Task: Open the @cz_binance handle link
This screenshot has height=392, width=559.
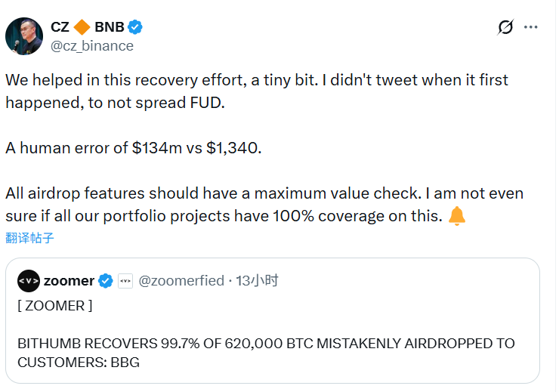Action: tap(91, 45)
